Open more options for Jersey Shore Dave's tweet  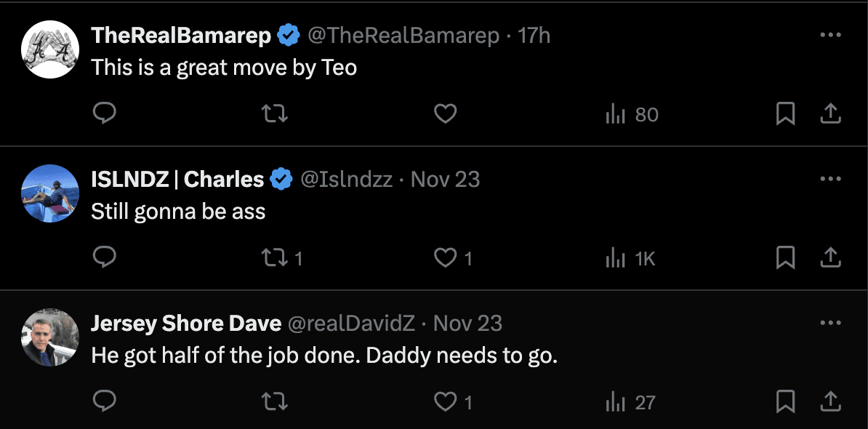[830, 323]
